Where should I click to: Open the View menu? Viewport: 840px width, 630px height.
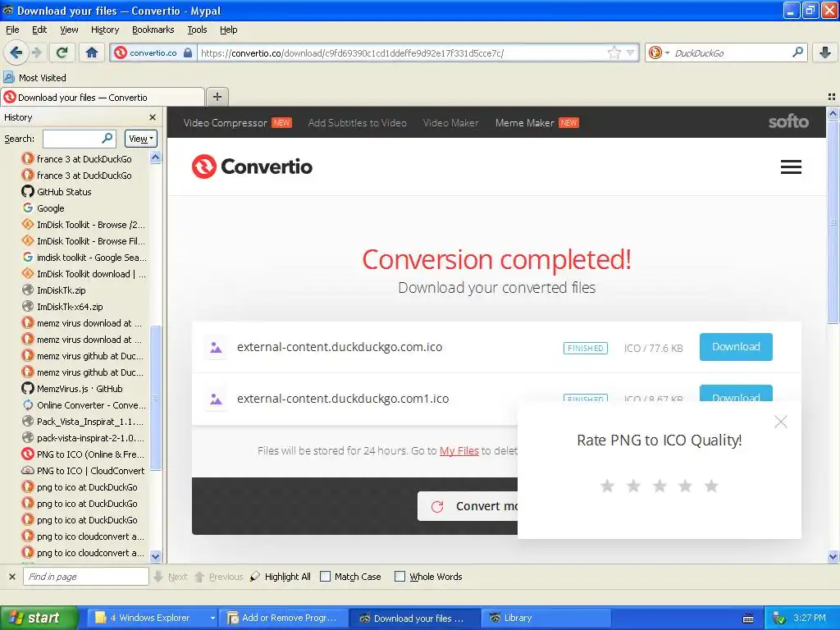tap(69, 30)
